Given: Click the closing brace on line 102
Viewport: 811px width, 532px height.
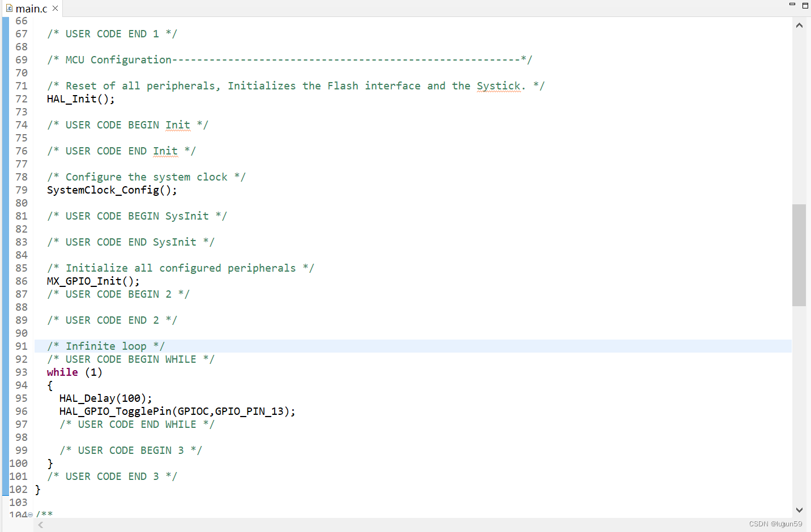Looking at the screenshot, I should pyautogui.click(x=37, y=490).
